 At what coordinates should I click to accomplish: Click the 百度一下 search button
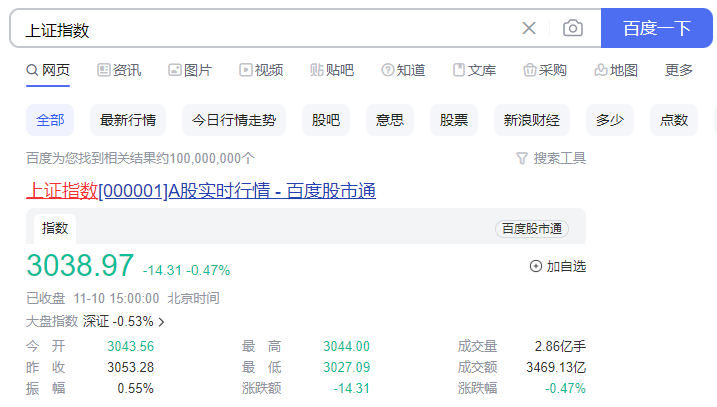(657, 28)
